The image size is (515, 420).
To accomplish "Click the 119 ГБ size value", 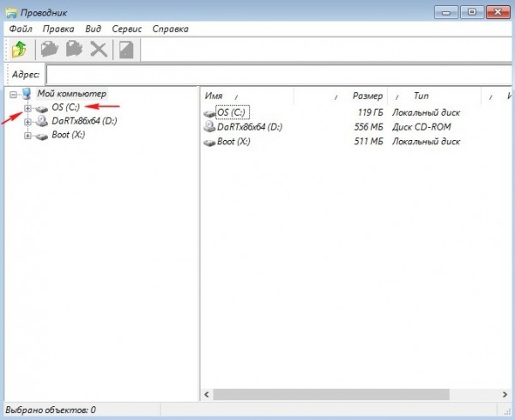I will pos(370,113).
